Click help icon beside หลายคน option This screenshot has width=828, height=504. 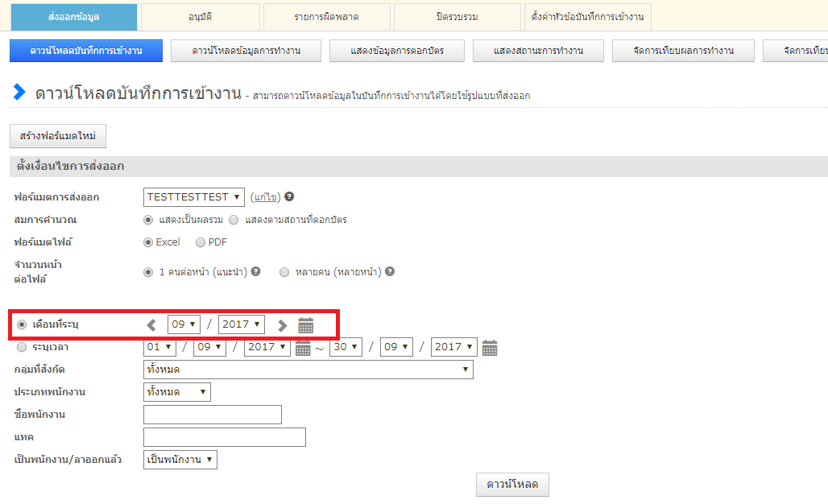tap(390, 272)
